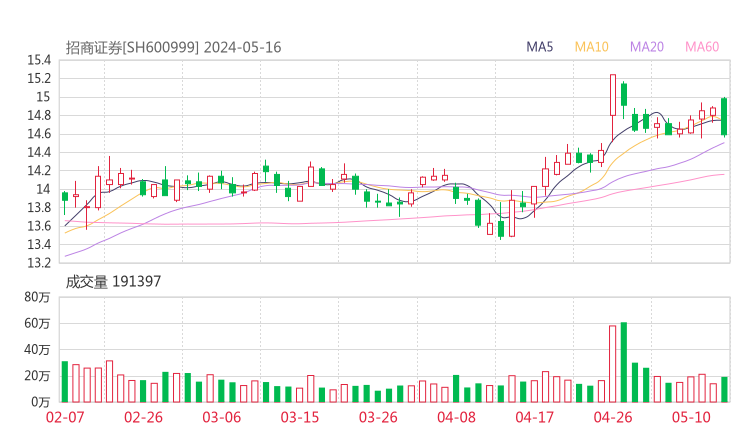The width and height of the screenshot is (740, 440).
Task: Click the 40万 volume axis label
Action: [x=37, y=349]
